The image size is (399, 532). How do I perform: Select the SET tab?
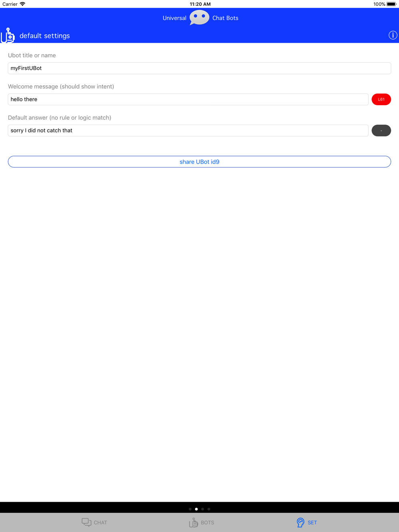tap(306, 522)
